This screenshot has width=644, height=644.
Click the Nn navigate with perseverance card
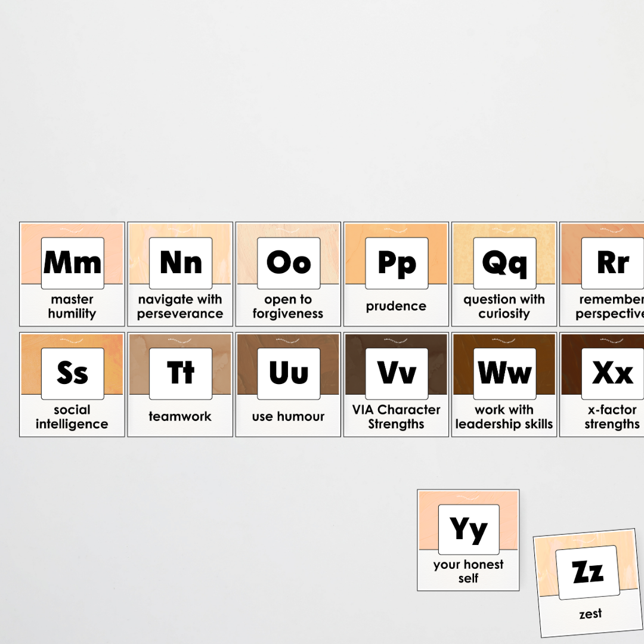pos(179,273)
